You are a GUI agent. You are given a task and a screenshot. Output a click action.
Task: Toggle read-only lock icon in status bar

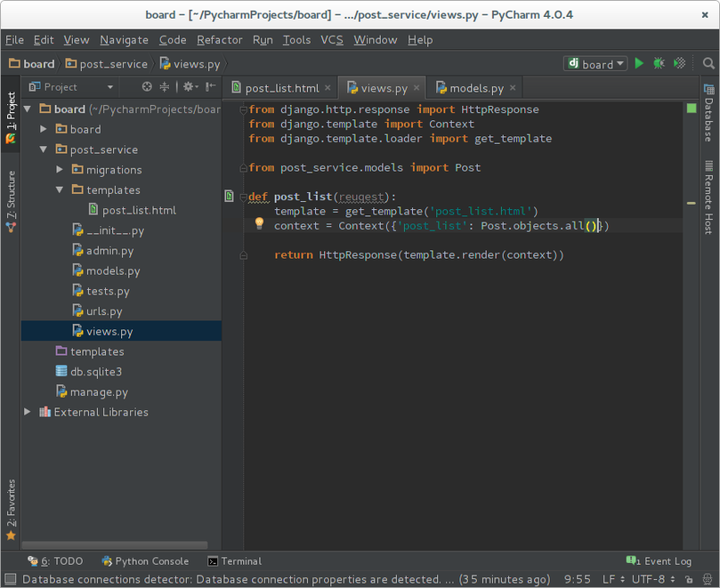pyautogui.click(x=689, y=579)
